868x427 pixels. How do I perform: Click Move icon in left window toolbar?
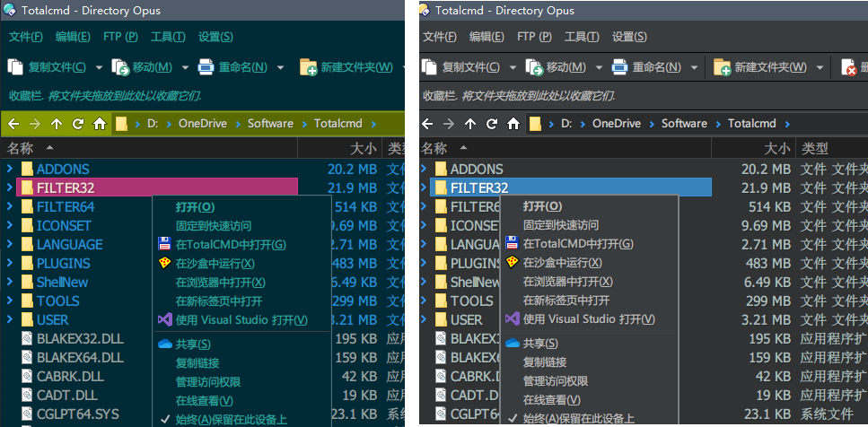[x=120, y=67]
